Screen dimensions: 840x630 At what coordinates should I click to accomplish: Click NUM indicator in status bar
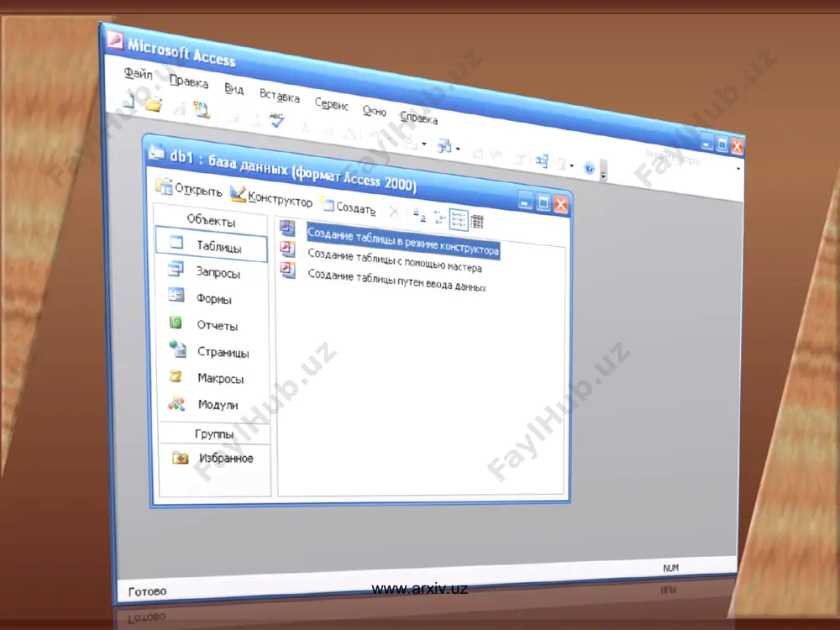[670, 569]
